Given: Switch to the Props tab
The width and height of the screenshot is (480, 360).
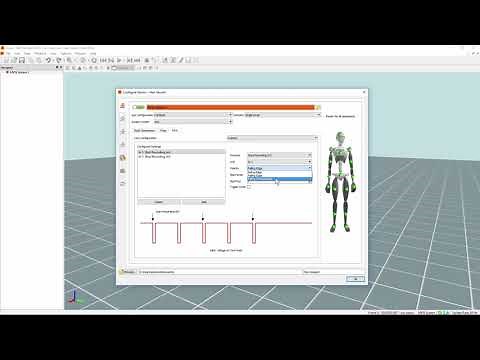Looking at the screenshot, I should [x=163, y=130].
